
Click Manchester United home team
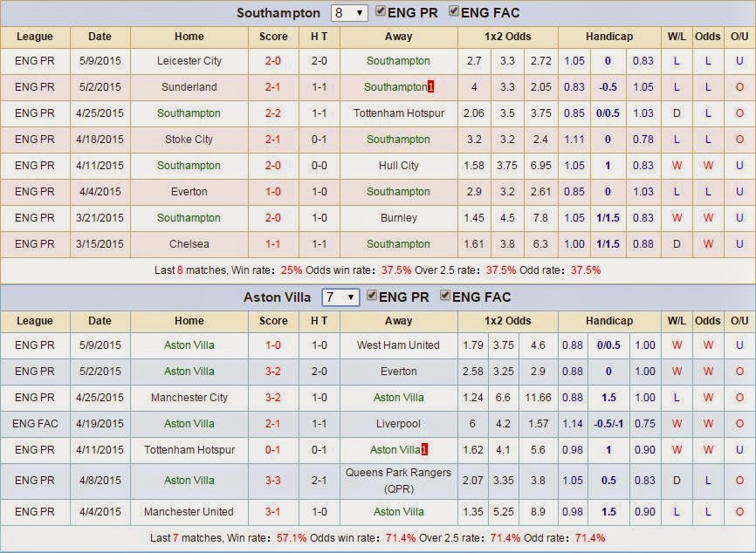coord(189,512)
